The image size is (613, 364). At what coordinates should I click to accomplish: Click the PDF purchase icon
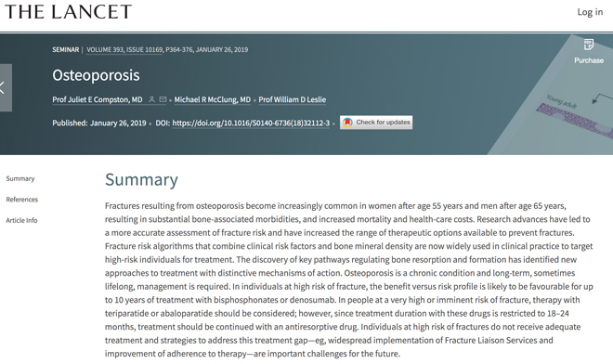tap(588, 45)
